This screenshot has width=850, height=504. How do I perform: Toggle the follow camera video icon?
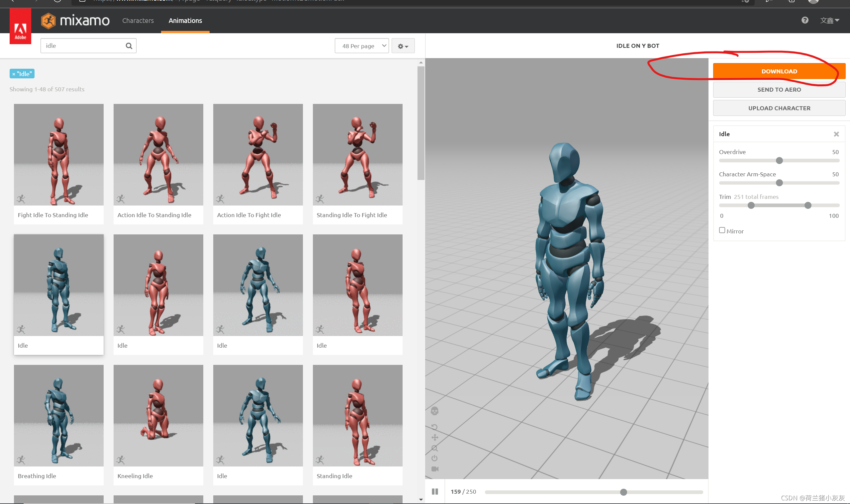[434, 469]
